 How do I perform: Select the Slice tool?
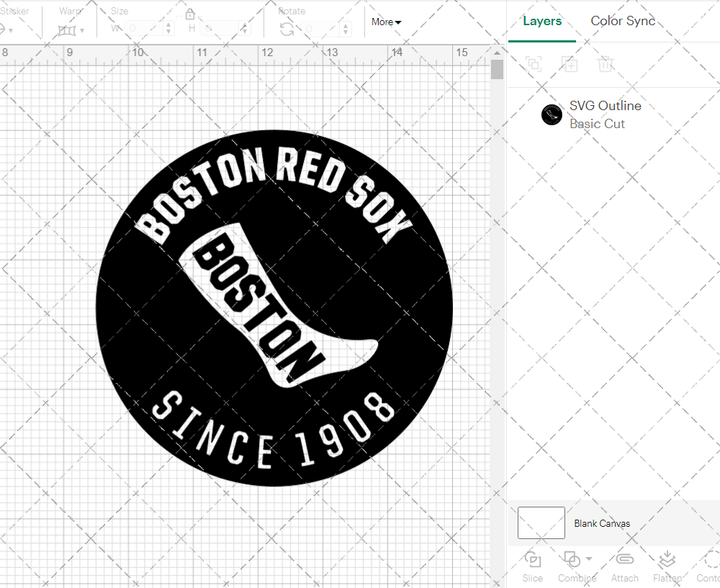(532, 566)
